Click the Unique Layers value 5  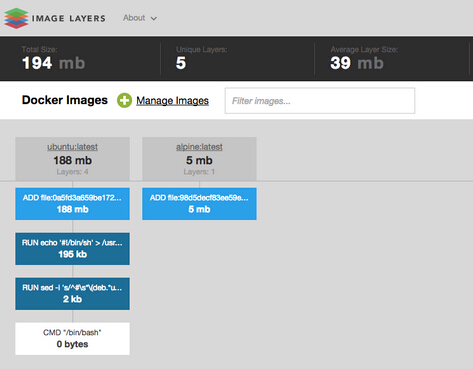(x=181, y=63)
